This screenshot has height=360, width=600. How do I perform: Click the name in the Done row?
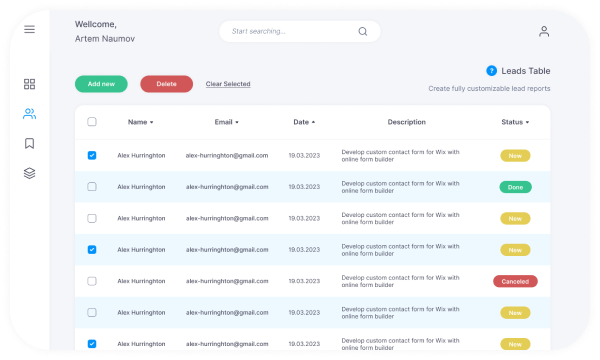click(x=141, y=187)
